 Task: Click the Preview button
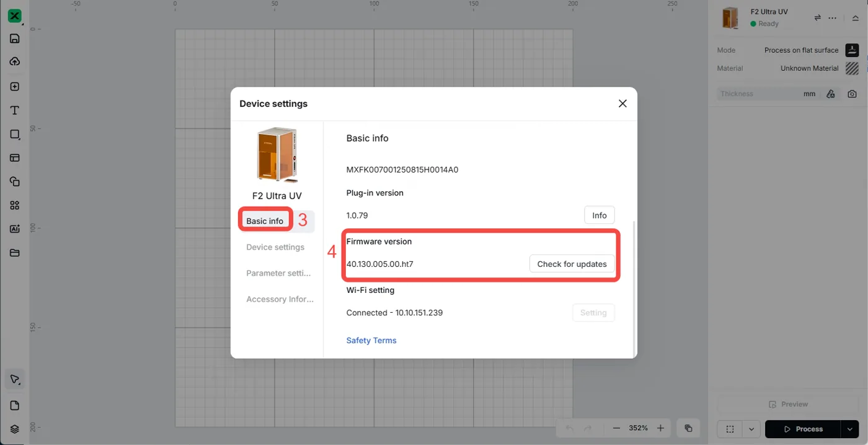[x=788, y=404]
